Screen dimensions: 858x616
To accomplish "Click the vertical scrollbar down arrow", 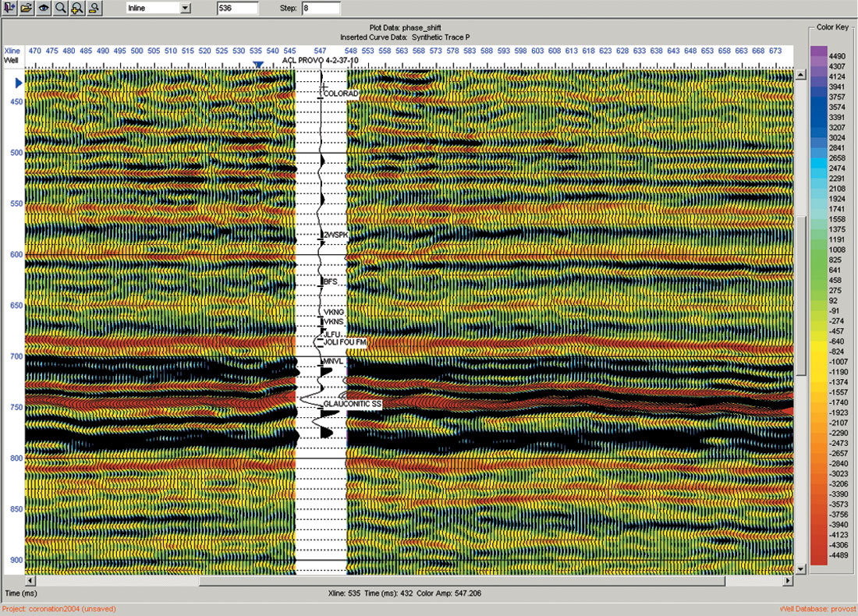I will click(800, 569).
